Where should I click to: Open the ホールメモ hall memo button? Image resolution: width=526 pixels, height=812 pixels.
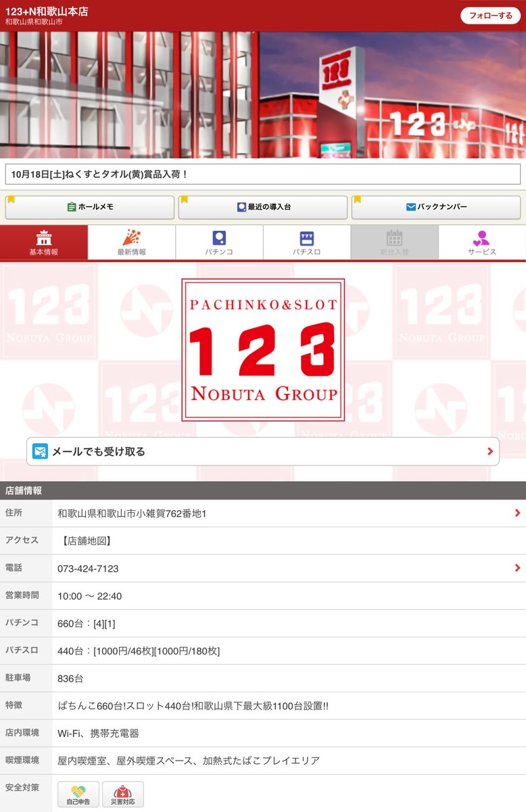pos(90,207)
